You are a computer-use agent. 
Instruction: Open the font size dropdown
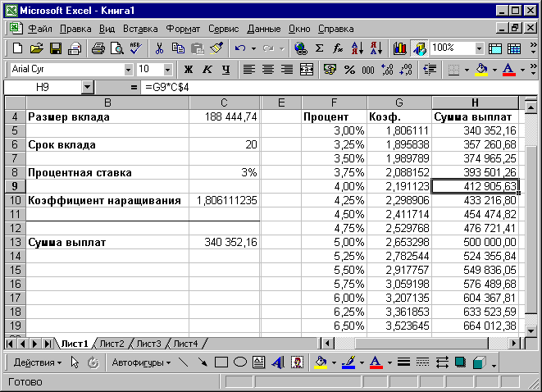pyautogui.click(x=167, y=70)
